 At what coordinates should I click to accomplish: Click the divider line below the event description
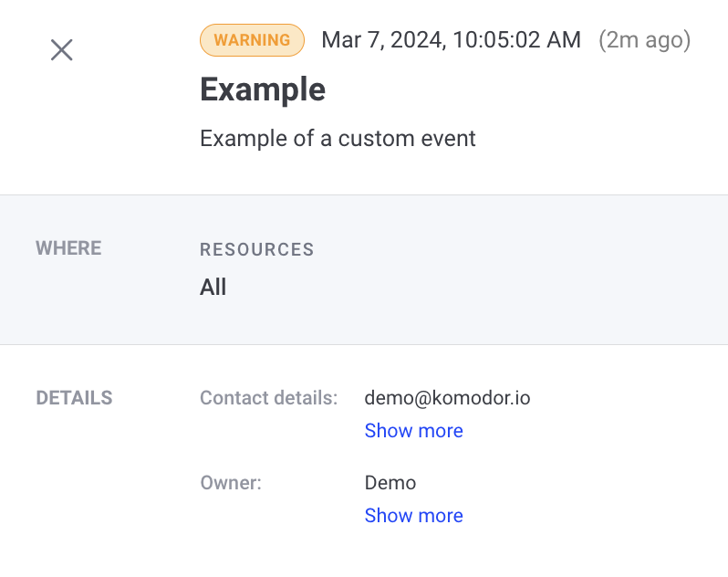point(365,194)
